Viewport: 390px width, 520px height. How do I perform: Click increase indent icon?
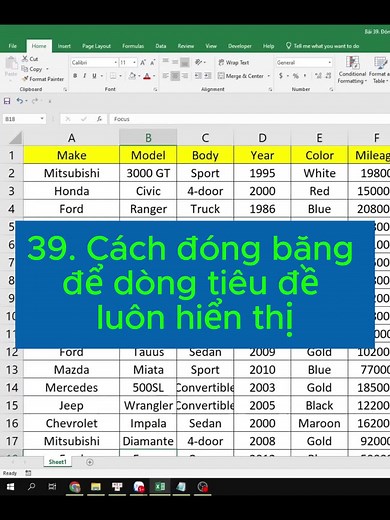point(208,76)
